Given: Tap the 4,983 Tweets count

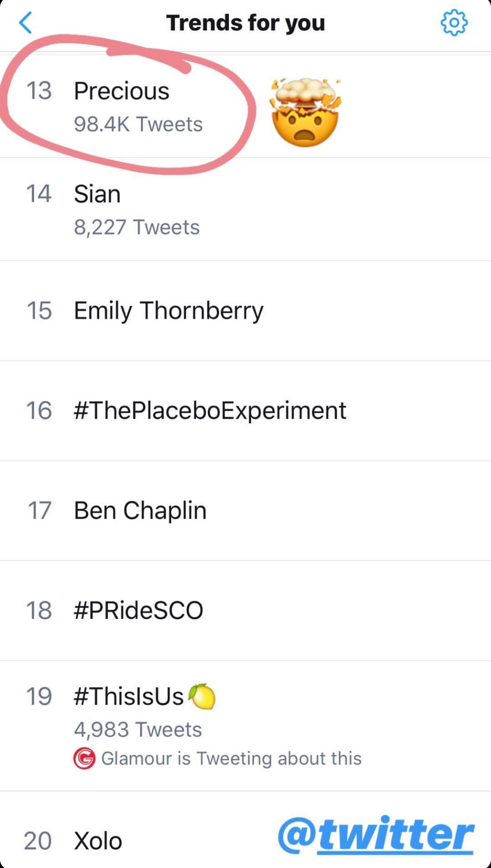Looking at the screenshot, I should point(138,730).
